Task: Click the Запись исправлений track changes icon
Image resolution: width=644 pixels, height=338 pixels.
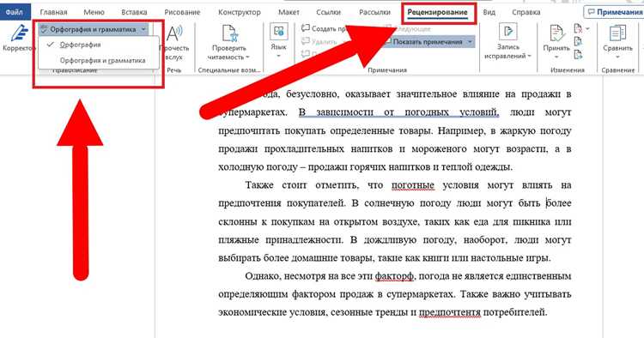Action: click(507, 32)
